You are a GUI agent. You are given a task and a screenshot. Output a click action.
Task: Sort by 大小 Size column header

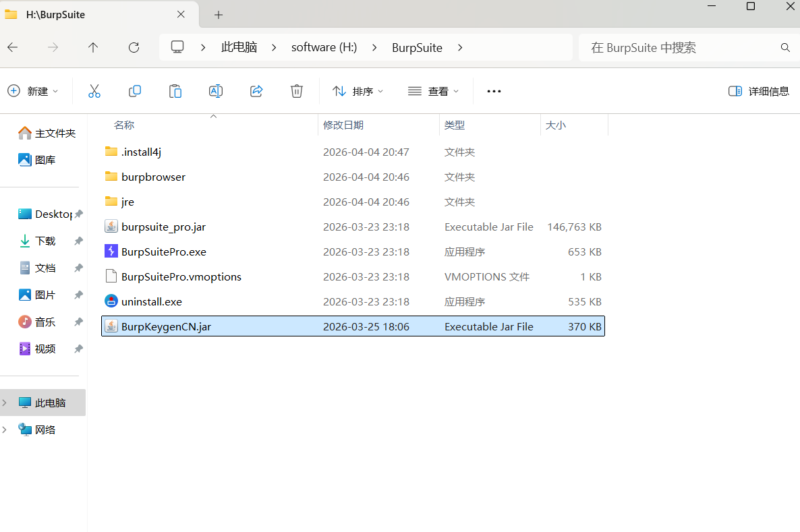[x=556, y=125]
